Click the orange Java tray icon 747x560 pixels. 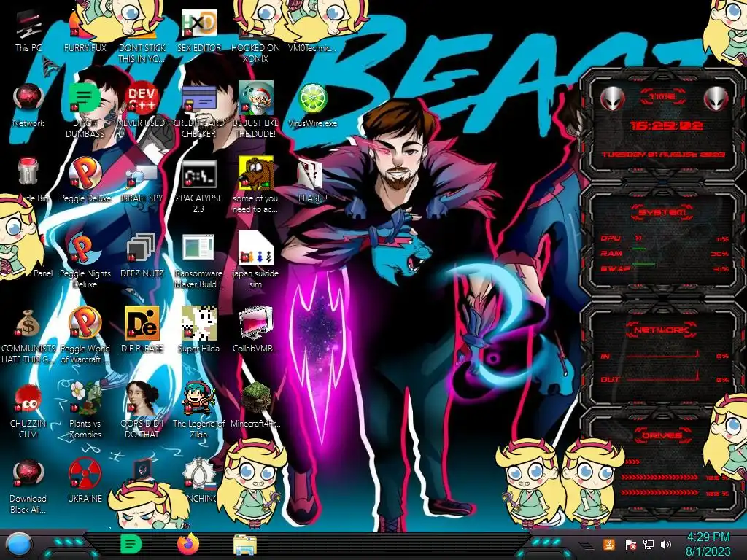click(x=608, y=544)
